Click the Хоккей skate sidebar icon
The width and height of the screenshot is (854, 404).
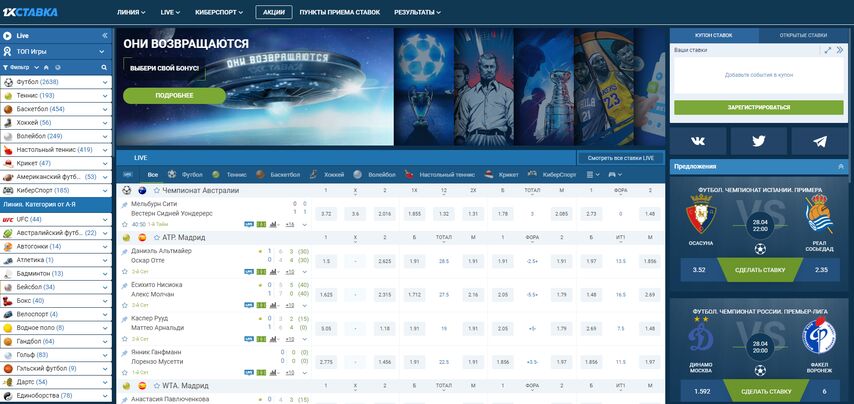[x=8, y=123]
